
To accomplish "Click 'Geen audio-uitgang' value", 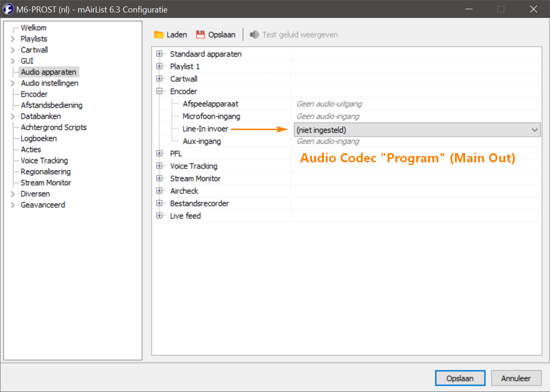I will [329, 104].
